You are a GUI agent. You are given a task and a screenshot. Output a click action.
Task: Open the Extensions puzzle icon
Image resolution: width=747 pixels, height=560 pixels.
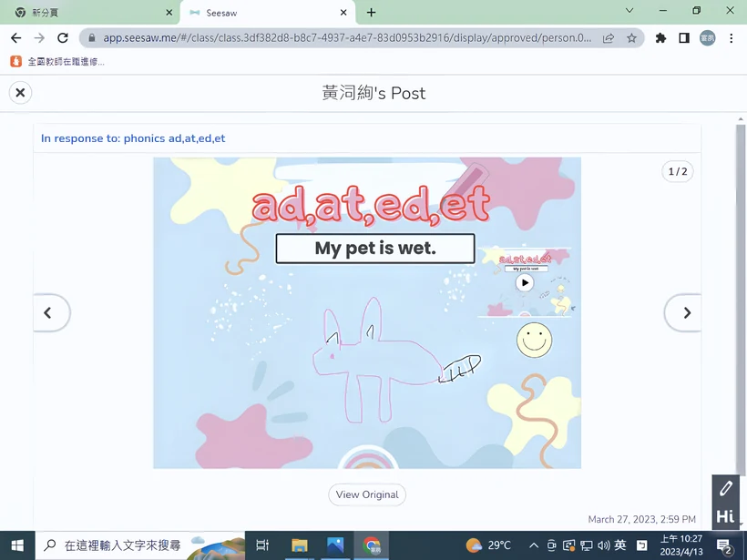[660, 38]
